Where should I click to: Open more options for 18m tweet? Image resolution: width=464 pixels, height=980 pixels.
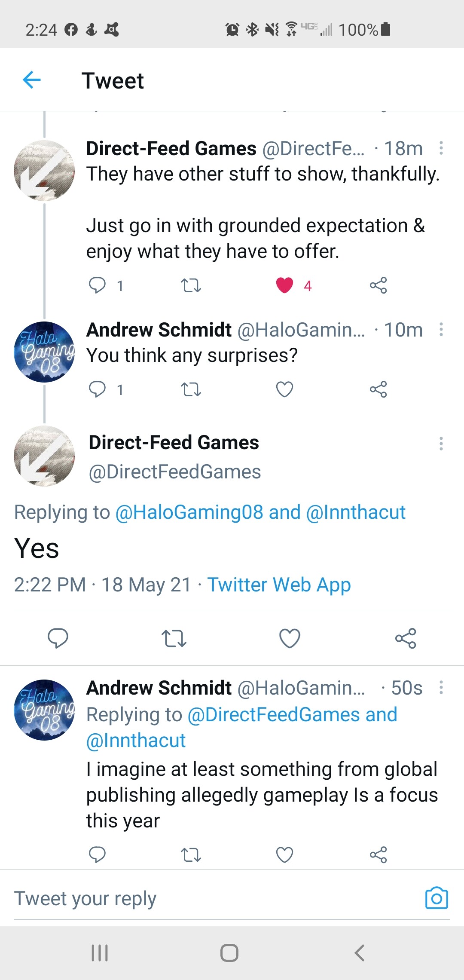tap(441, 148)
